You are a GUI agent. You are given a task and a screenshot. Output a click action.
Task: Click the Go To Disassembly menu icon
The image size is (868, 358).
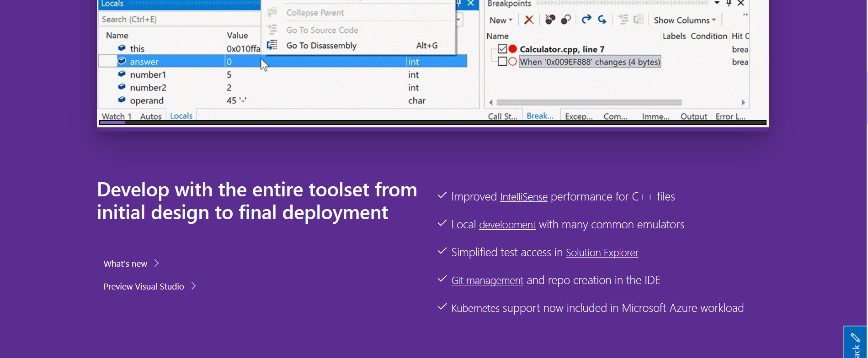[272, 45]
